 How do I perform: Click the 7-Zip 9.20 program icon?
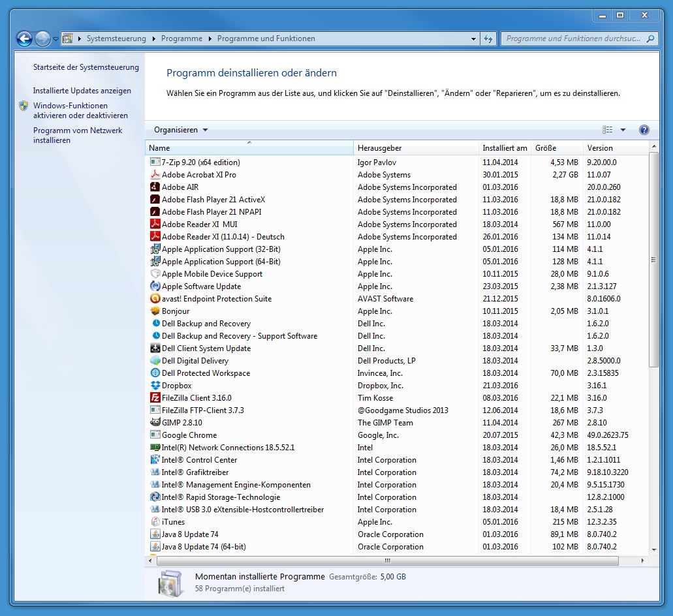coord(155,162)
